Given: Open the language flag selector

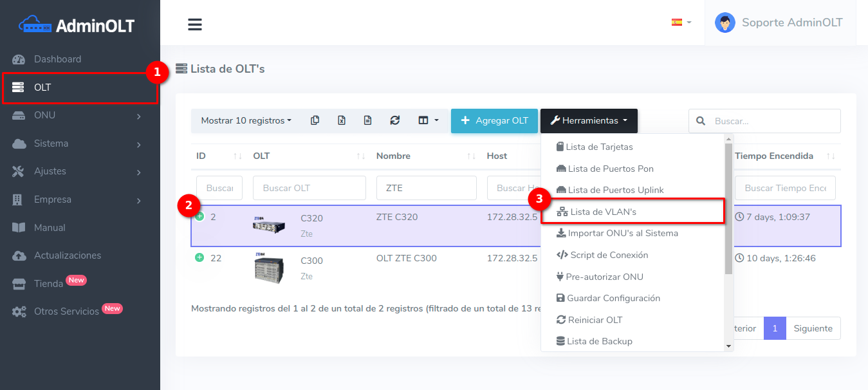Looking at the screenshot, I should pos(681,22).
